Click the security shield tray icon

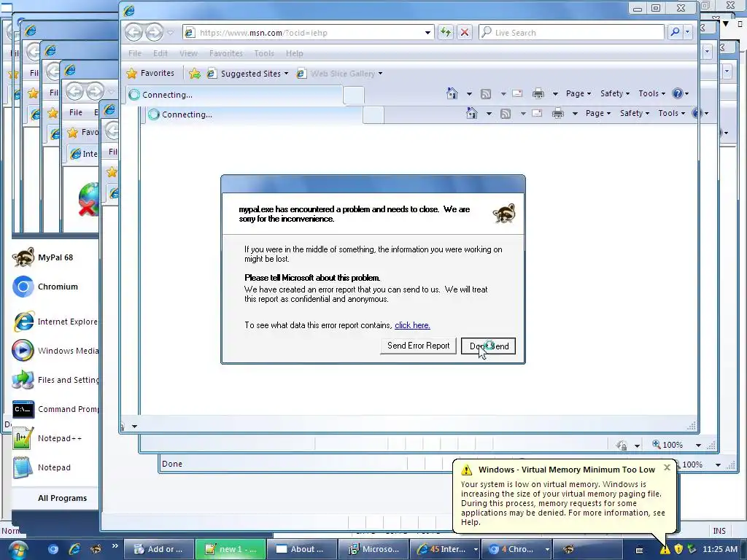(679, 550)
